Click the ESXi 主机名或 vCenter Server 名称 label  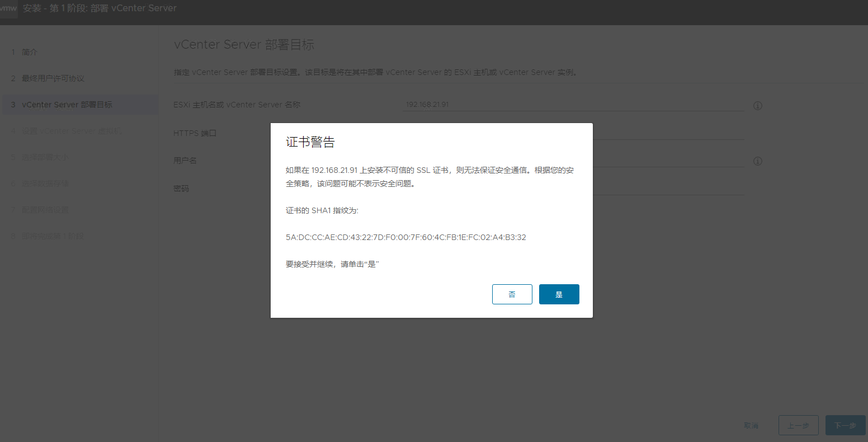pyautogui.click(x=237, y=105)
